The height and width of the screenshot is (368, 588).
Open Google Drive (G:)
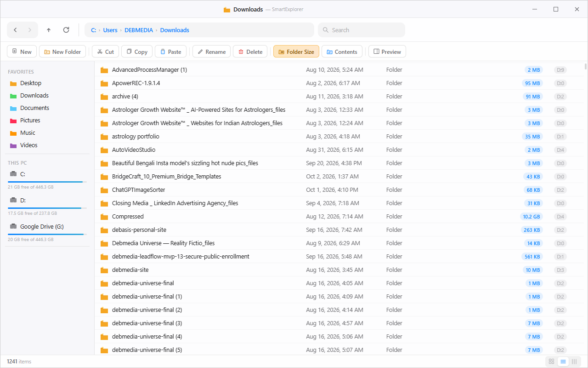pyautogui.click(x=47, y=231)
